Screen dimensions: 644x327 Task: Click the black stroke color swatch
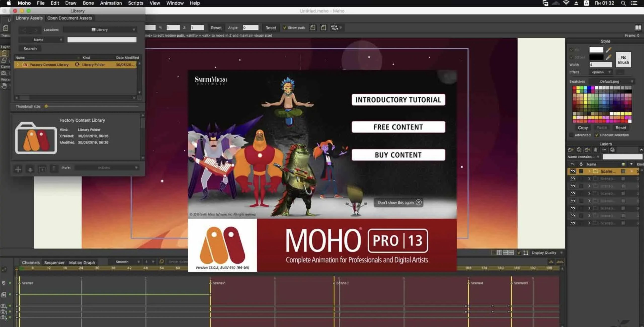pyautogui.click(x=596, y=57)
